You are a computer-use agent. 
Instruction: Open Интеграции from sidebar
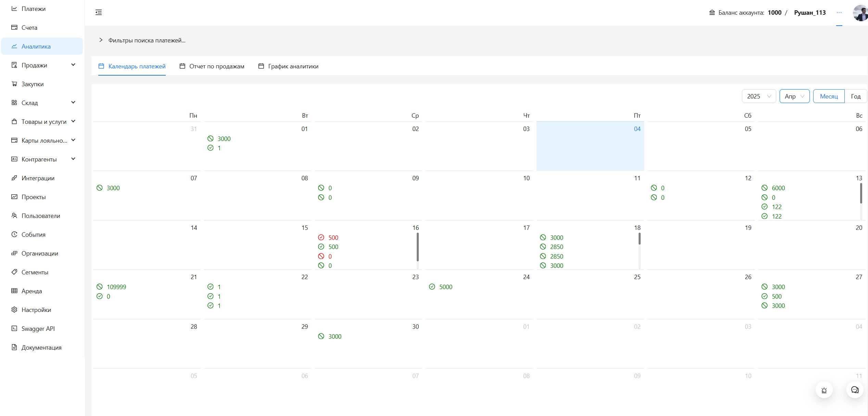(38, 178)
